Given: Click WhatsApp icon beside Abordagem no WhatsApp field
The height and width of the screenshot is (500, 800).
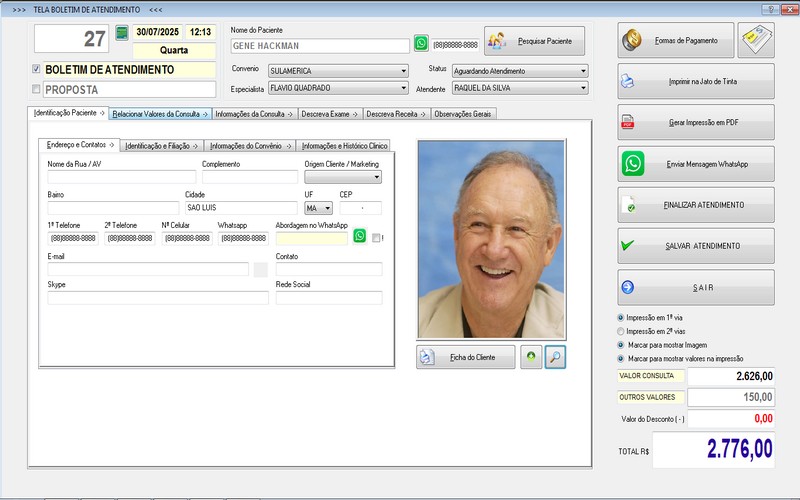Looking at the screenshot, I should [360, 237].
